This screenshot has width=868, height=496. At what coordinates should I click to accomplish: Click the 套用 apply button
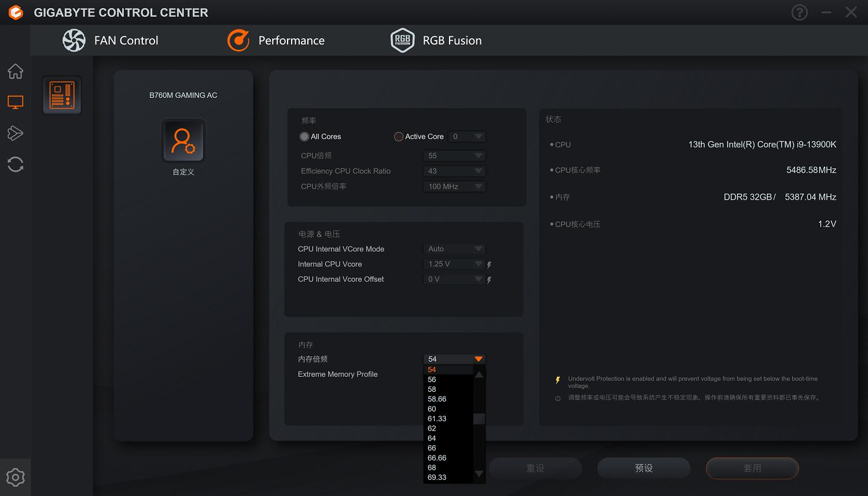pyautogui.click(x=752, y=468)
